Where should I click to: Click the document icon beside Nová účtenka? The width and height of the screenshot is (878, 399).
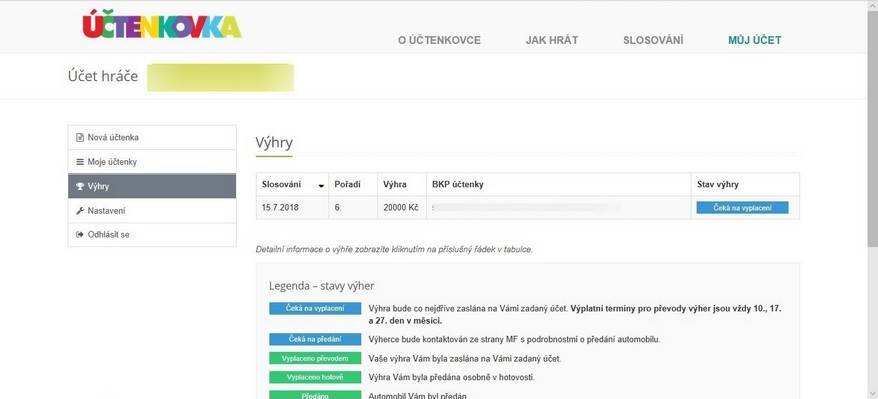coord(80,138)
